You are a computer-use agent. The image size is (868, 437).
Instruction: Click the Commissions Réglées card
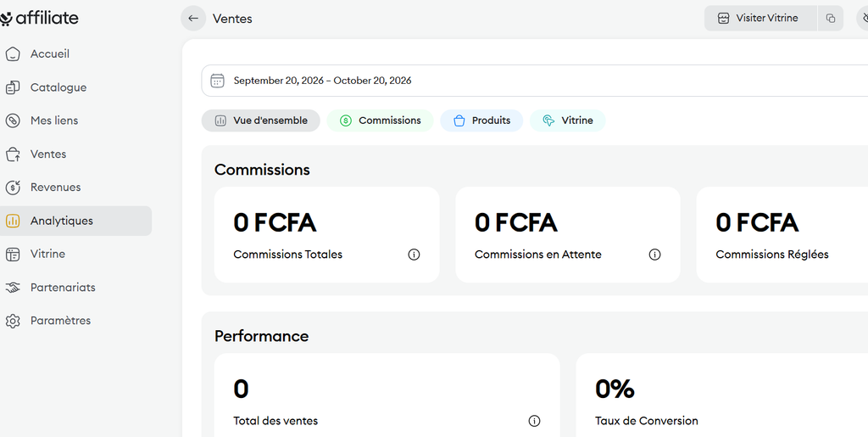pyautogui.click(x=782, y=235)
